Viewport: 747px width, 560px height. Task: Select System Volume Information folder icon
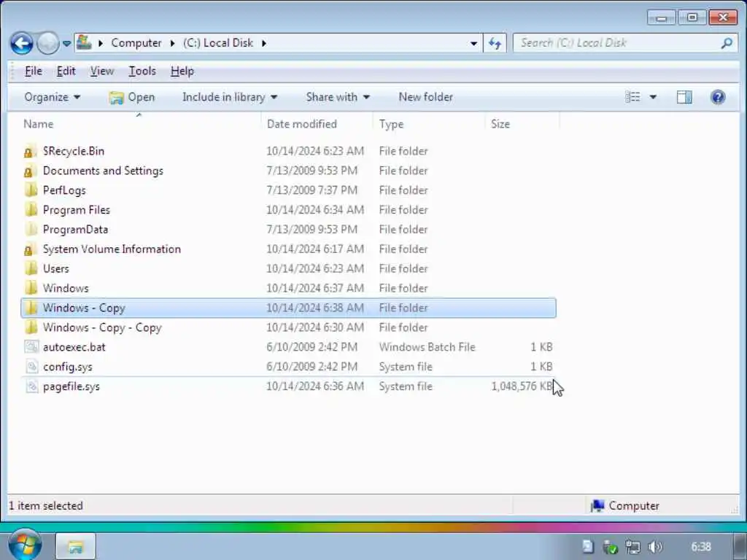point(31,249)
